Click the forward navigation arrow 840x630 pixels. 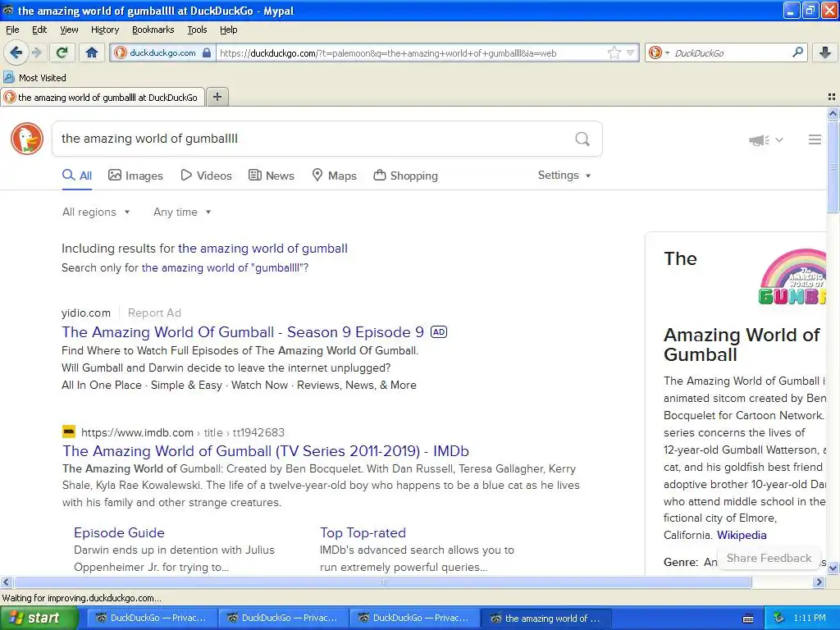[36, 52]
